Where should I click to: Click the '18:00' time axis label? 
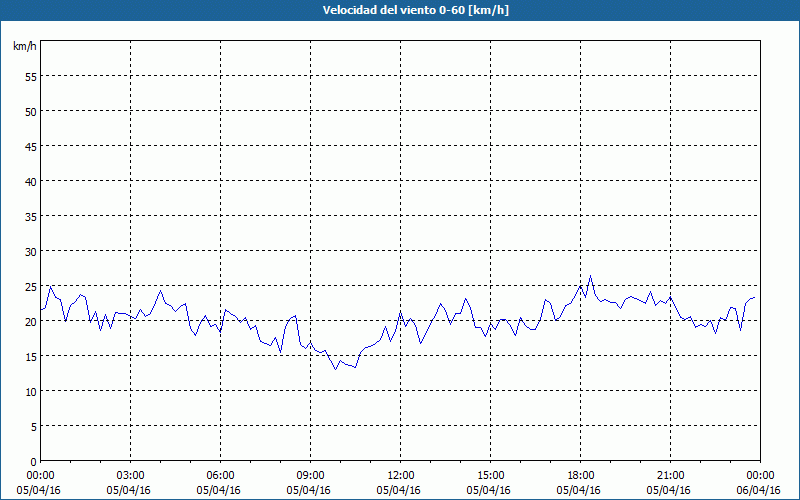(x=580, y=476)
